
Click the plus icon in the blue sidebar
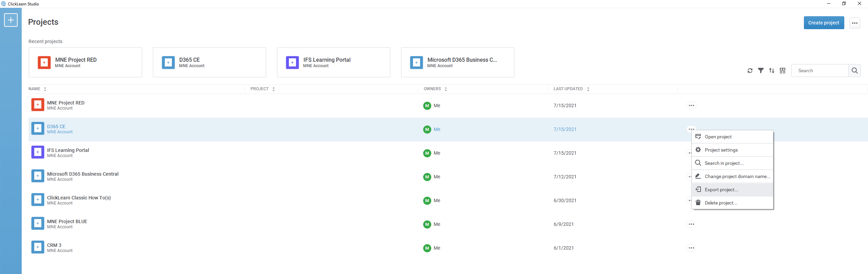point(11,20)
